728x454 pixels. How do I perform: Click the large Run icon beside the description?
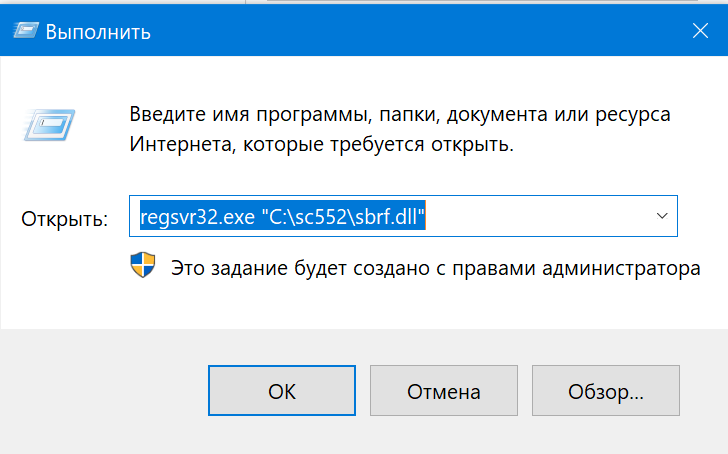[x=49, y=124]
